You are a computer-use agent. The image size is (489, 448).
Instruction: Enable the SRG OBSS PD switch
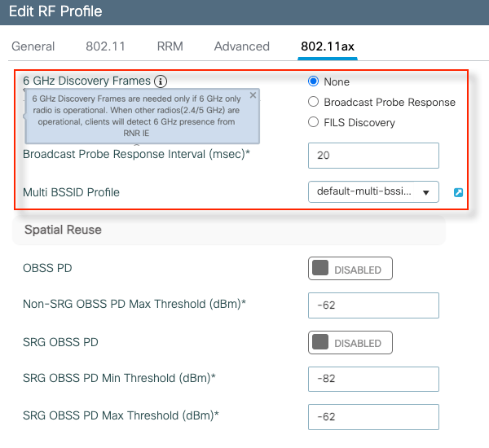(x=350, y=342)
